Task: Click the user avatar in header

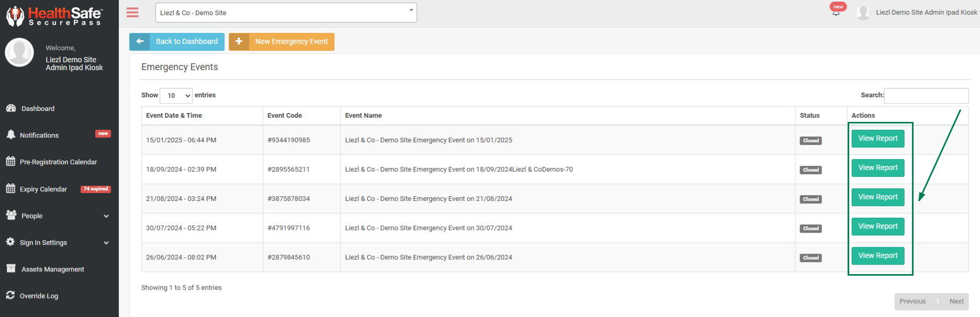Action: click(863, 13)
